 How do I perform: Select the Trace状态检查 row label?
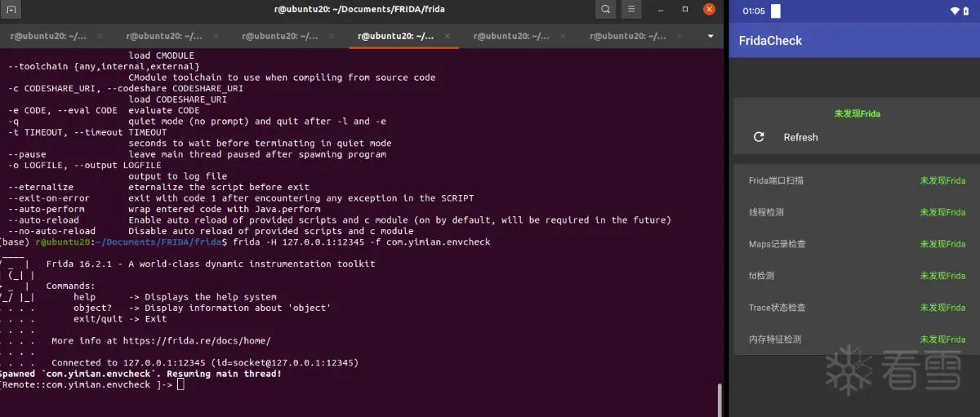(x=777, y=308)
